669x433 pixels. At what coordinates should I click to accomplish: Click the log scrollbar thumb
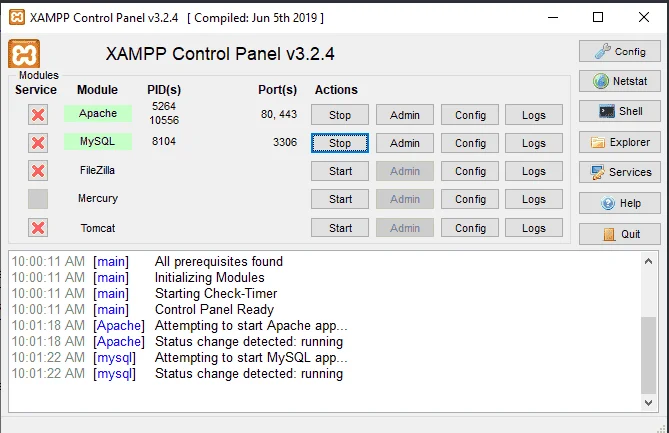[649, 355]
